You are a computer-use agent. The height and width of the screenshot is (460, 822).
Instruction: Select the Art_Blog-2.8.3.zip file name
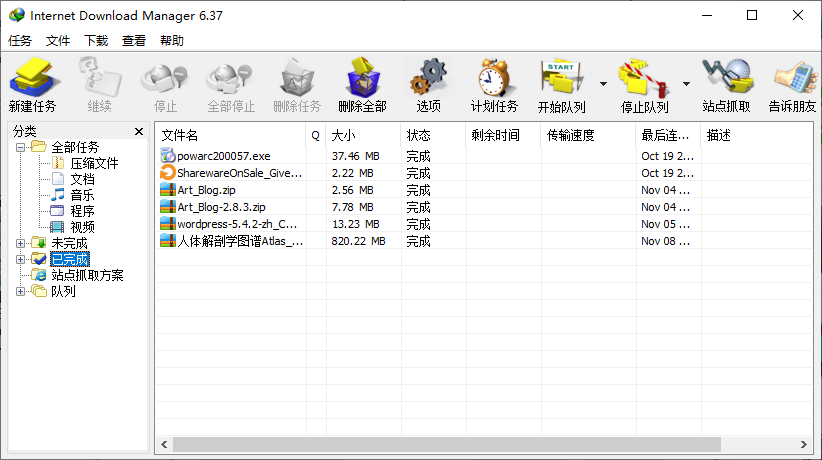[x=221, y=207]
